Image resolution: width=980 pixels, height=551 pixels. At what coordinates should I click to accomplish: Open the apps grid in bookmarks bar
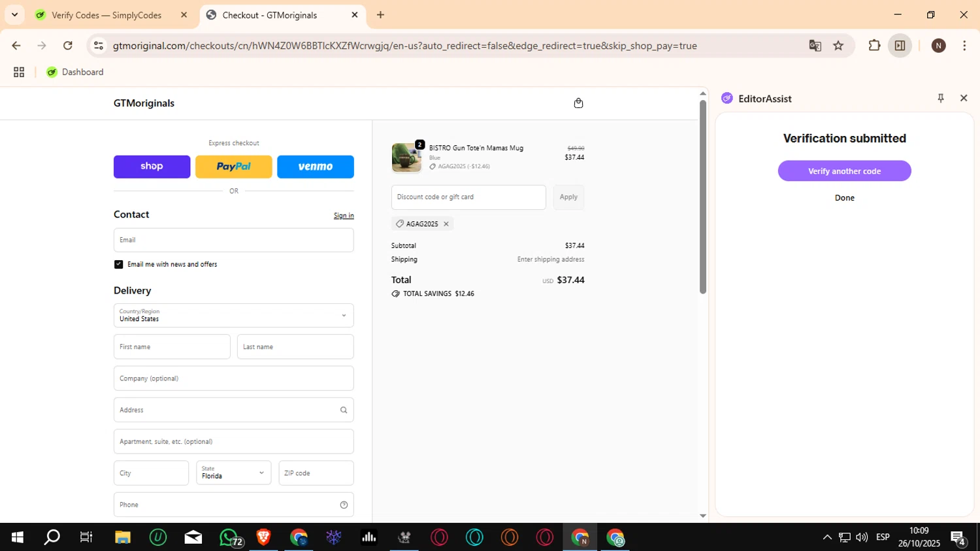tap(19, 73)
